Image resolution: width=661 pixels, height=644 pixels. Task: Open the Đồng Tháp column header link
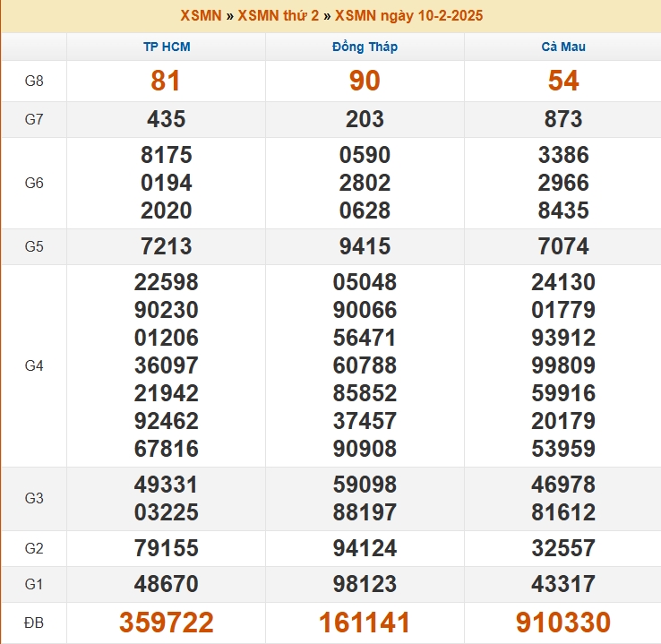point(365,47)
